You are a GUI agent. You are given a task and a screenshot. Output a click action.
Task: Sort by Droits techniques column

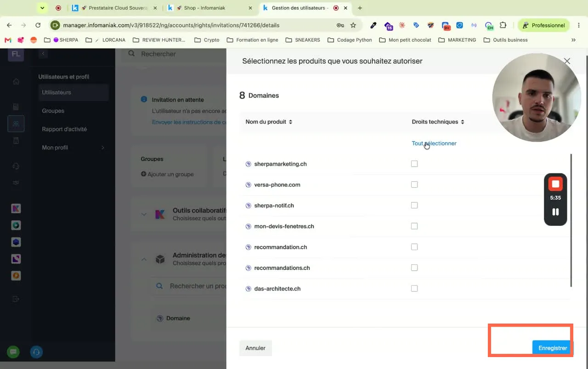(438, 122)
